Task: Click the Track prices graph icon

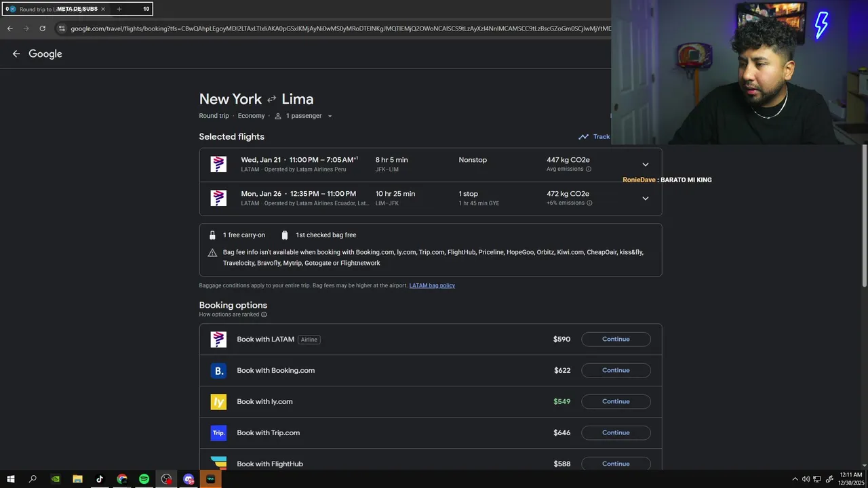Action: 583,137
